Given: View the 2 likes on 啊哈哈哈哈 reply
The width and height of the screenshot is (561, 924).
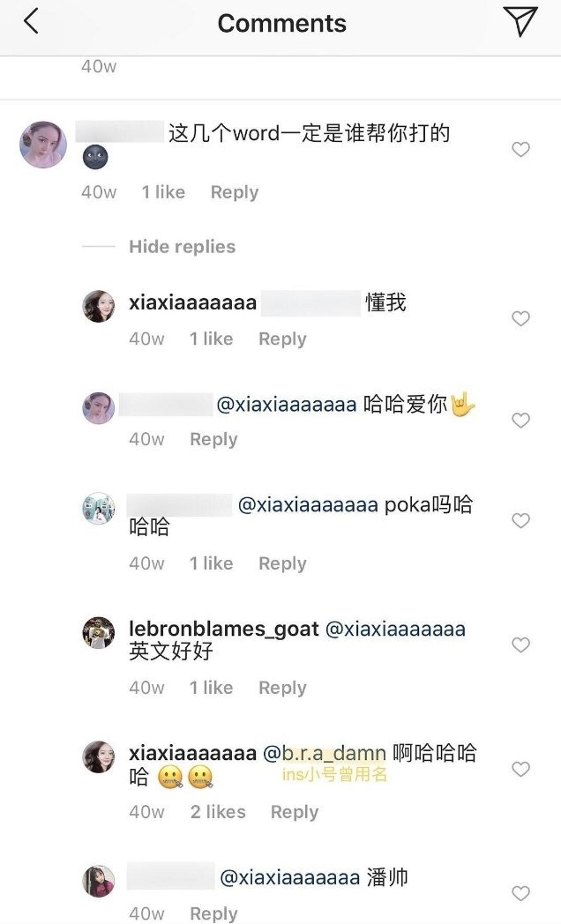Looking at the screenshot, I should click(x=218, y=812).
